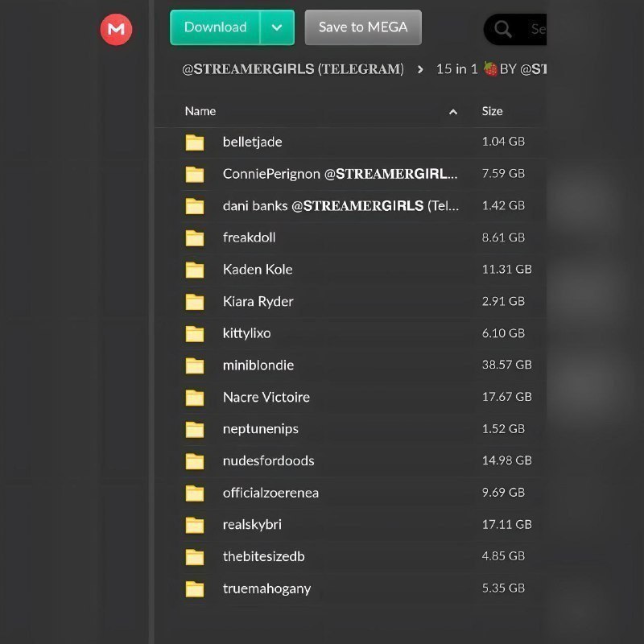Click the green Download button

point(215,27)
